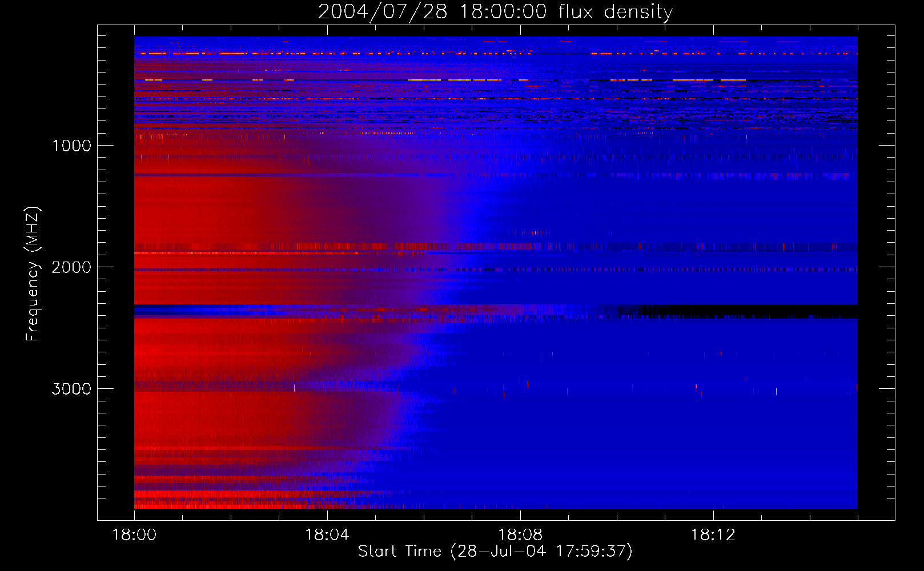Viewport: 924px width, 571px height.
Task: Click the 'Start Time (28-Jul-04 17:59:37)' x-axis label
Action: point(495,552)
